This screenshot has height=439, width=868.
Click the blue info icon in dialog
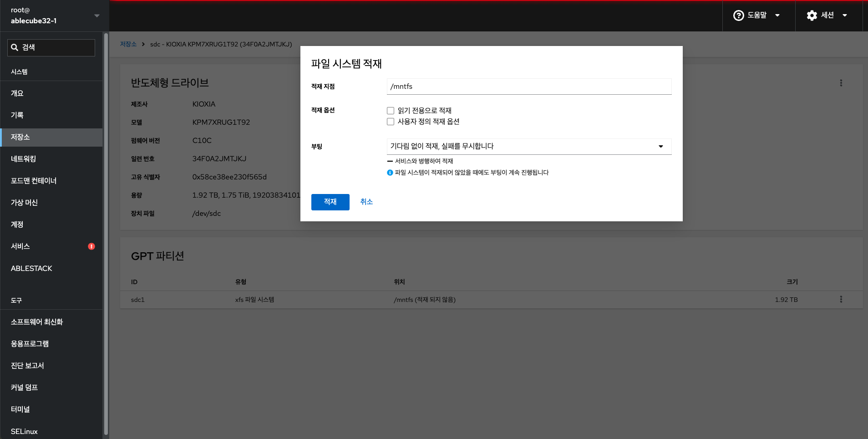tap(390, 173)
